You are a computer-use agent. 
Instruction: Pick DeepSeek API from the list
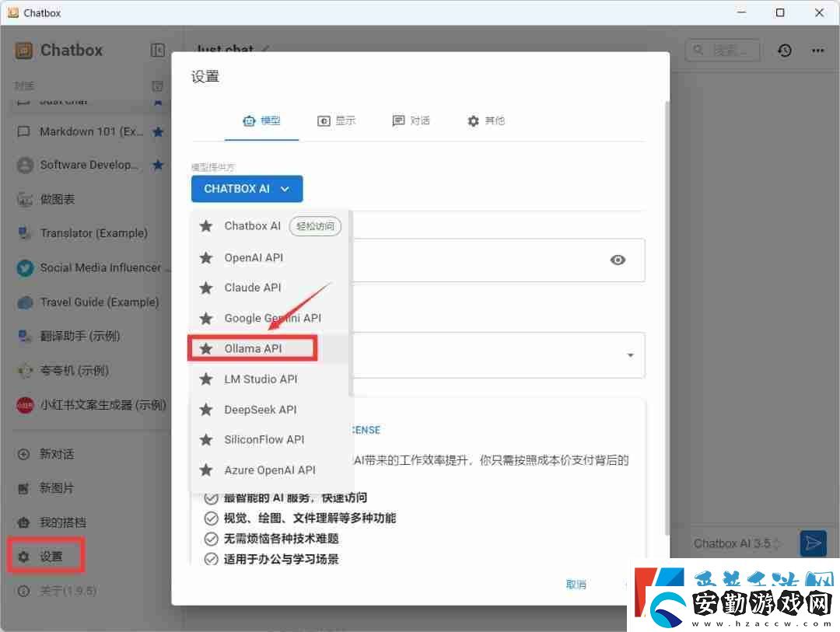(x=269, y=410)
